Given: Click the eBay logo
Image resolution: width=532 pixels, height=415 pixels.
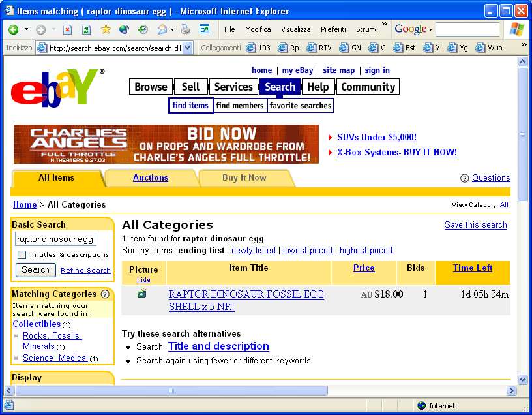Looking at the screenshot, I should [x=58, y=87].
